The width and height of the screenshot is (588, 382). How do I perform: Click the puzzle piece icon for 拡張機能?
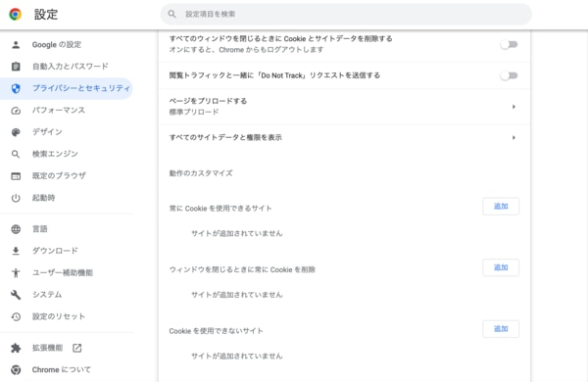[x=16, y=348]
